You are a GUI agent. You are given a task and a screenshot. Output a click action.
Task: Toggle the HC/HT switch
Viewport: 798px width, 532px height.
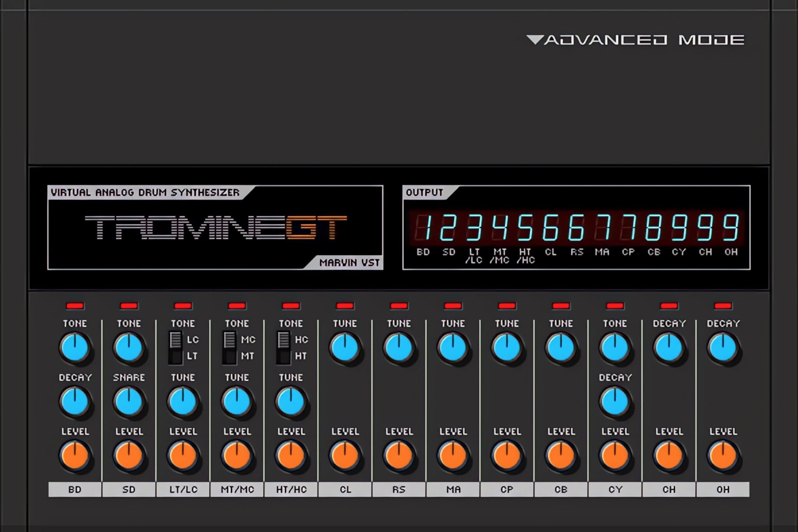284,348
